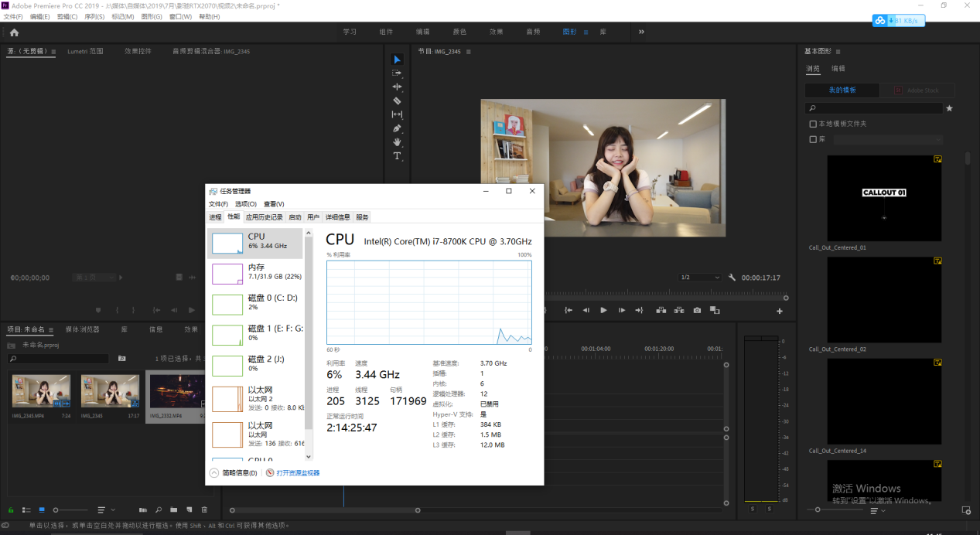Viewport: 980px width, 535px height.
Task: Open the 节目: IMG_2345 panel menu
Action: 469,52
